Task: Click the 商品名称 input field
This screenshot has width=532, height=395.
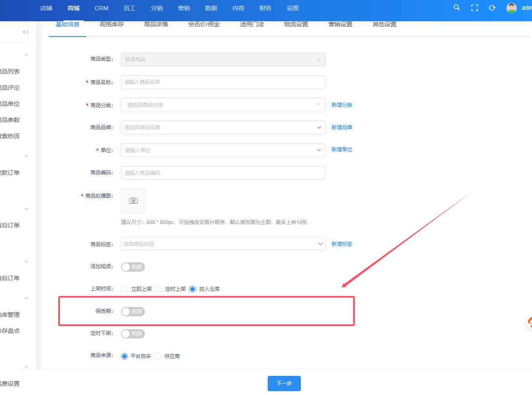Action: tap(223, 82)
